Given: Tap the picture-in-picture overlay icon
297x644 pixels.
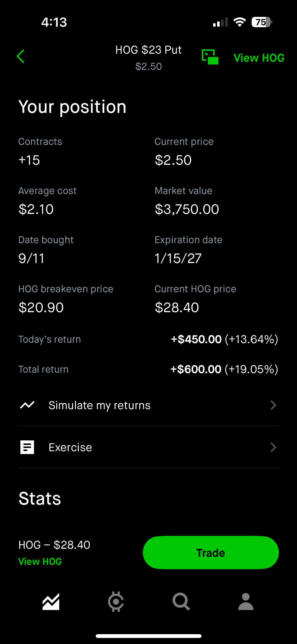Looking at the screenshot, I should click(210, 57).
